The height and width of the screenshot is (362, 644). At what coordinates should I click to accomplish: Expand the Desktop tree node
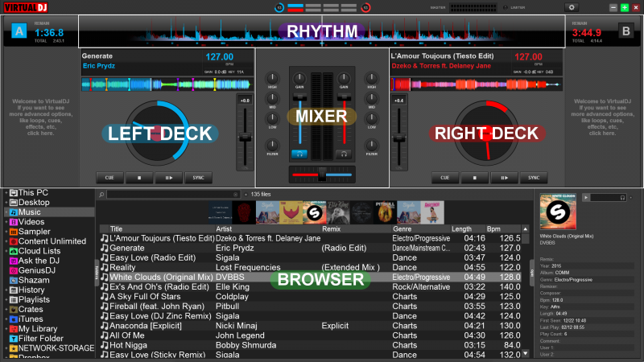pyautogui.click(x=6, y=203)
